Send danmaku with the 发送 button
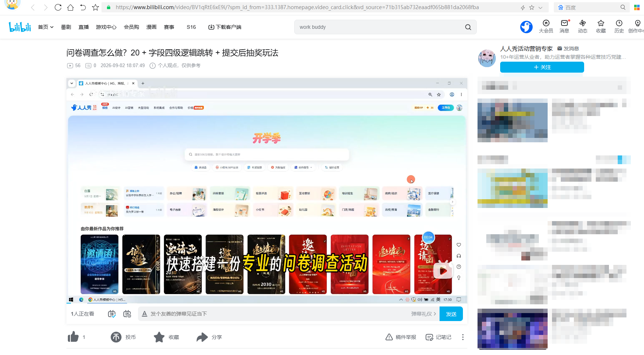This screenshot has height=355, width=644. point(451,314)
